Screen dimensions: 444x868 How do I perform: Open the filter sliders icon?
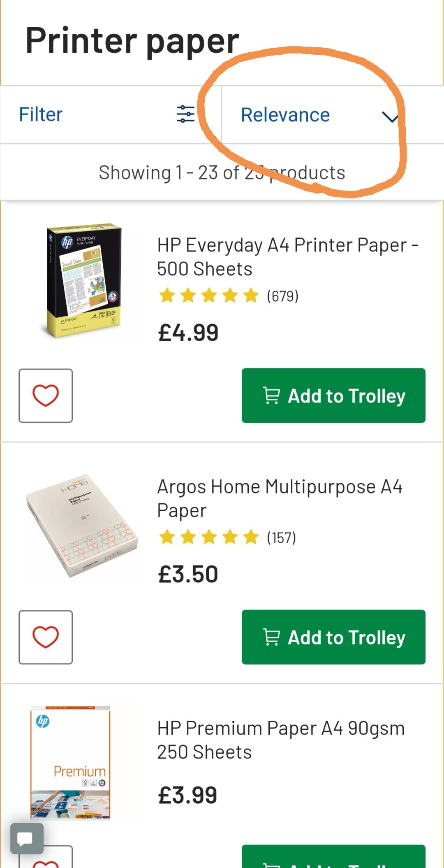coord(185,114)
